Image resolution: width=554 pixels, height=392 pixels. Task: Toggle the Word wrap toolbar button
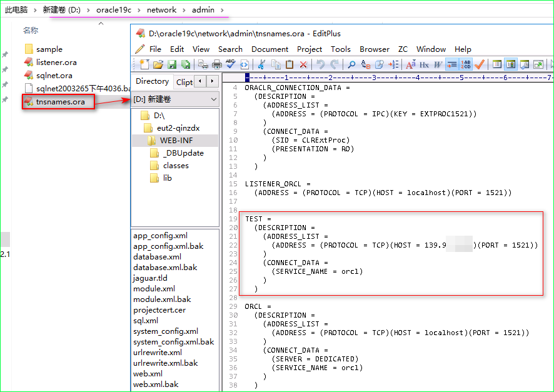tap(452, 64)
